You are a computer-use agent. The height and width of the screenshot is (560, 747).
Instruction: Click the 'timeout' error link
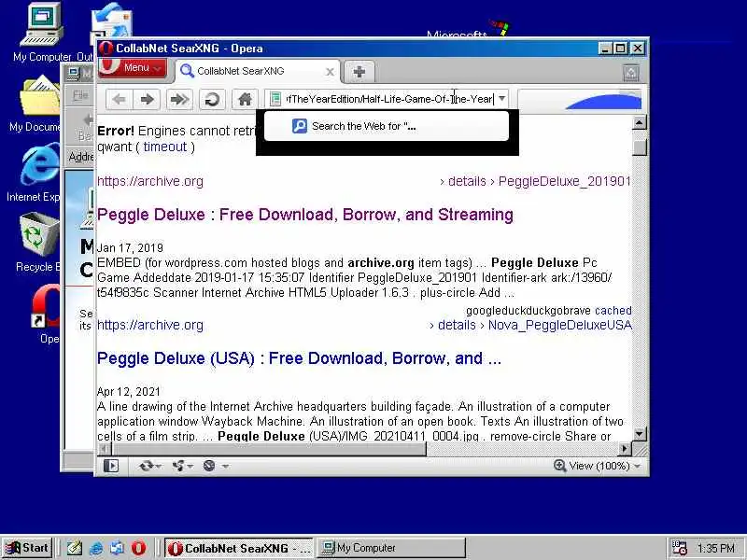165,147
